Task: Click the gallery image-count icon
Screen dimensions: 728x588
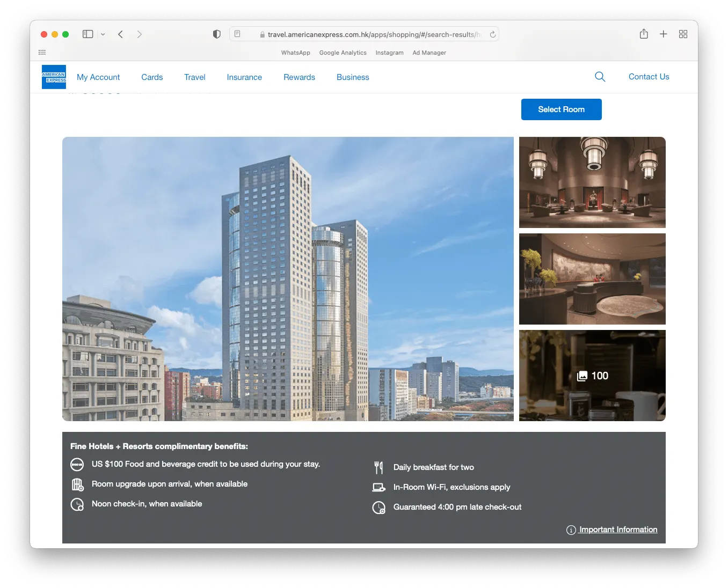Action: (x=582, y=376)
